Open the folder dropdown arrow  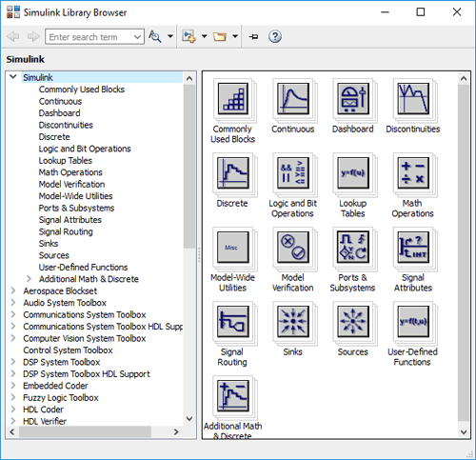[x=235, y=36]
